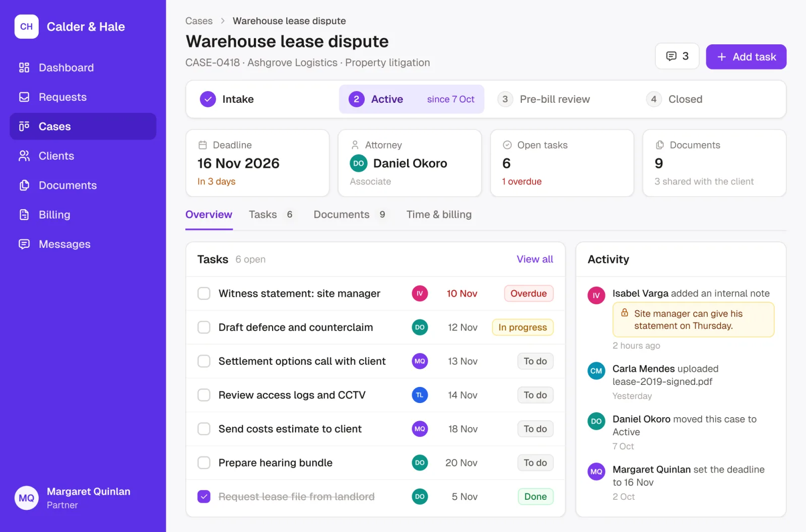This screenshot has width=806, height=532.
Task: Tick the Settlement options call checkbox
Action: (x=204, y=361)
